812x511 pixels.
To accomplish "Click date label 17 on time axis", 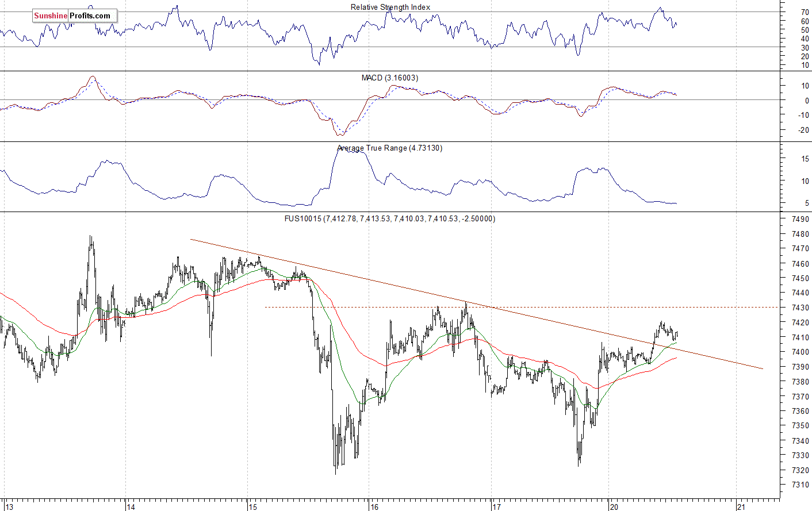I will [496, 506].
